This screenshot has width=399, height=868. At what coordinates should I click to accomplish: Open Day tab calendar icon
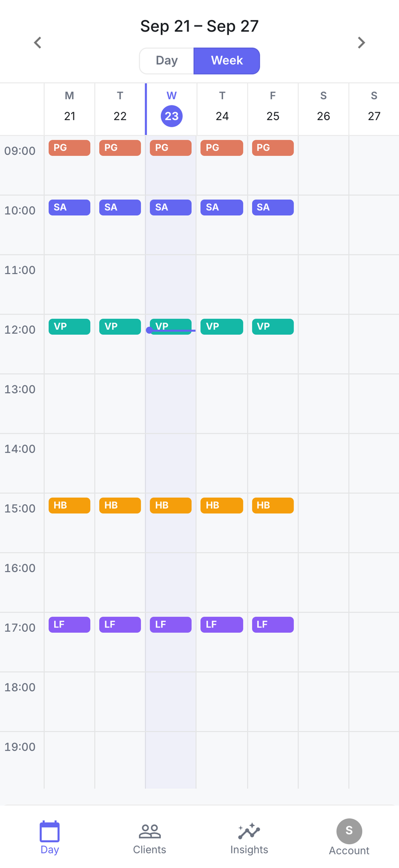pos(50,832)
